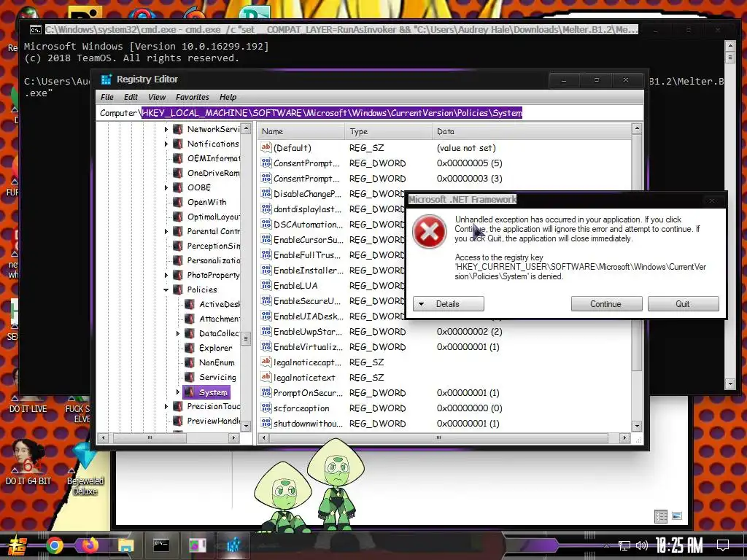This screenshot has height=560, width=747.
Task: Select the OpenWith key icon
Action: [178, 202]
